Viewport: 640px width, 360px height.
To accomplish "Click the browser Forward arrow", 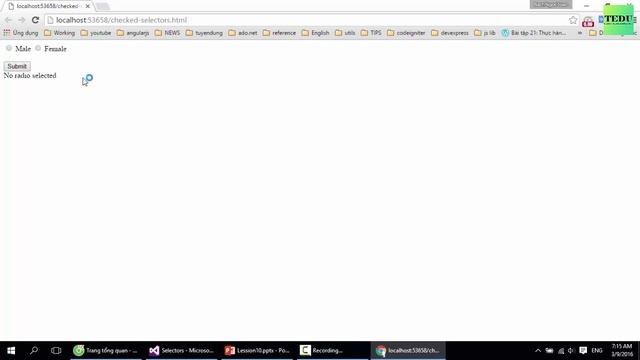I will (22, 20).
